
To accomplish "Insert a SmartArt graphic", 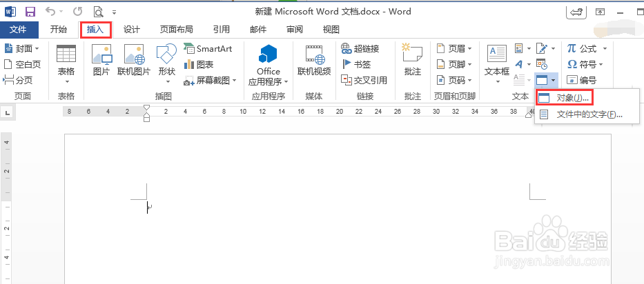I will tap(208, 49).
